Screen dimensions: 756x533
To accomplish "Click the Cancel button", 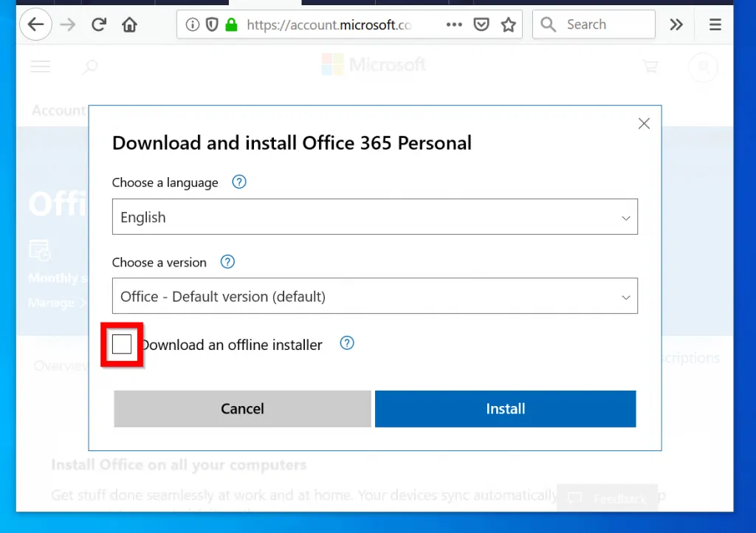I will click(x=242, y=409).
